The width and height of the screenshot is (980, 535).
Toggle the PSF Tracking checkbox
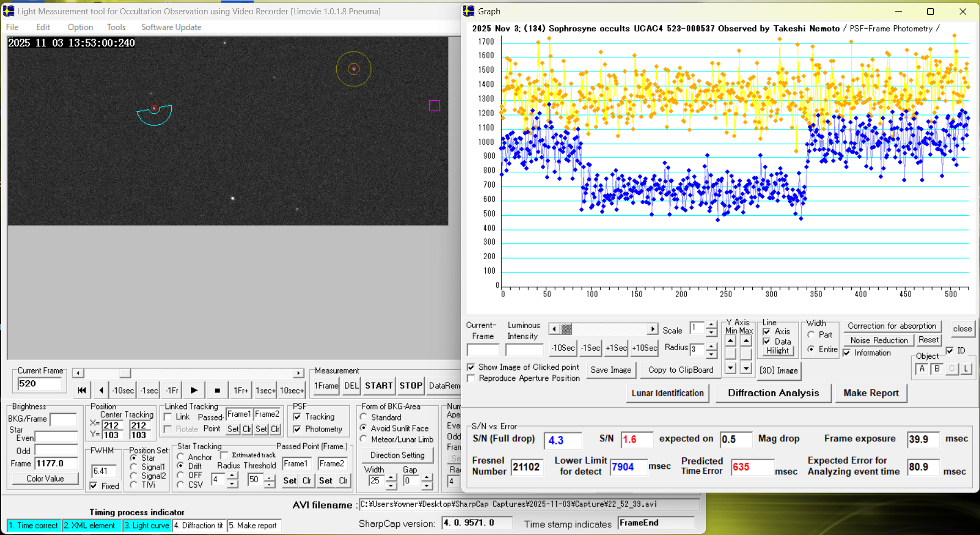[x=297, y=417]
